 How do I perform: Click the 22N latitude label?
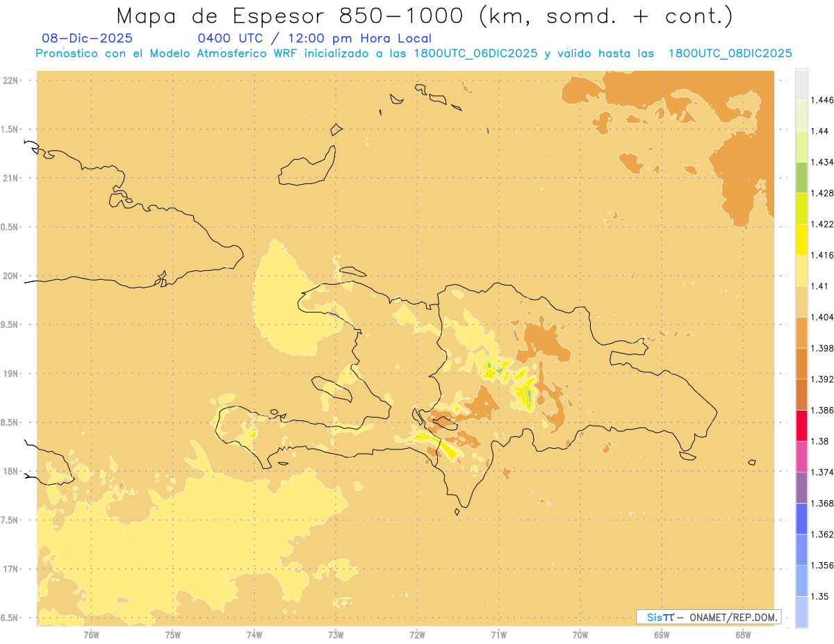[x=10, y=81]
